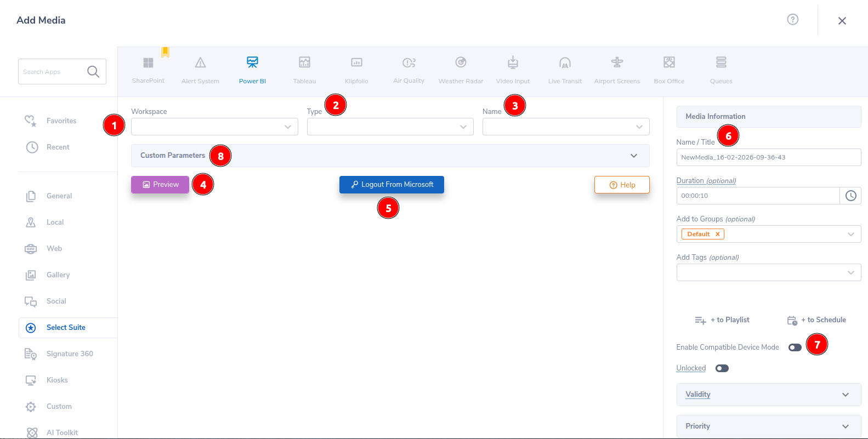
Task: Open the Queues app
Action: [721, 70]
